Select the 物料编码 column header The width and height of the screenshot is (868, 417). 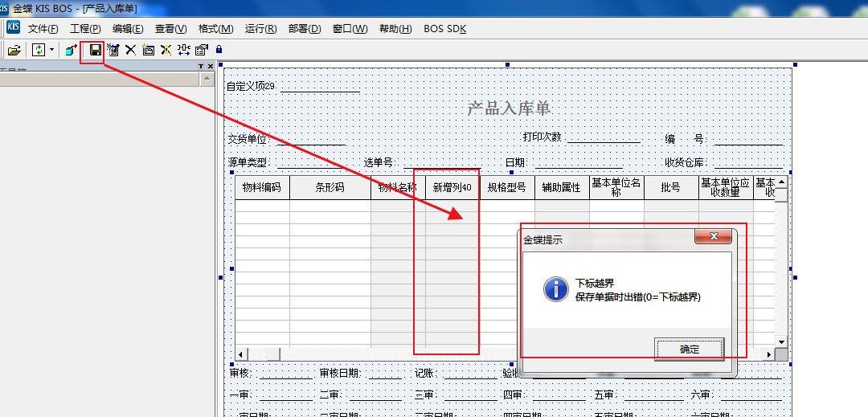click(x=262, y=187)
